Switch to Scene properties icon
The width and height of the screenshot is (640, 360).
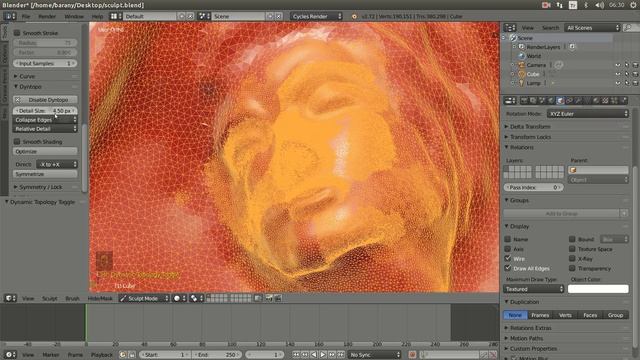542,100
